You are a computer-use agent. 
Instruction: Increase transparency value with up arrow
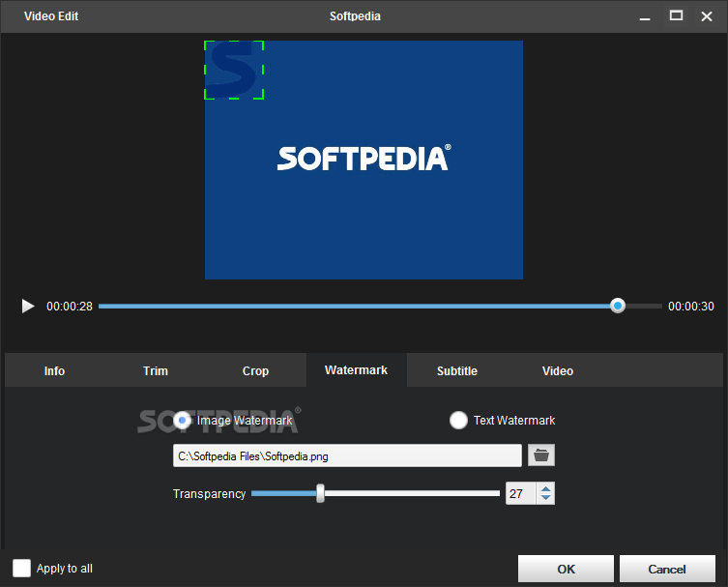point(546,489)
